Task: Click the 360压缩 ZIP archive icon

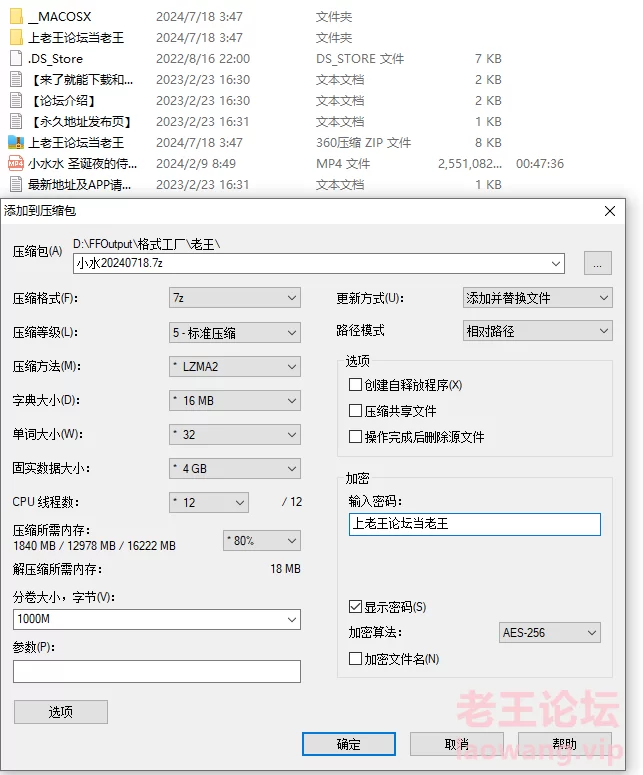Action: (x=16, y=142)
